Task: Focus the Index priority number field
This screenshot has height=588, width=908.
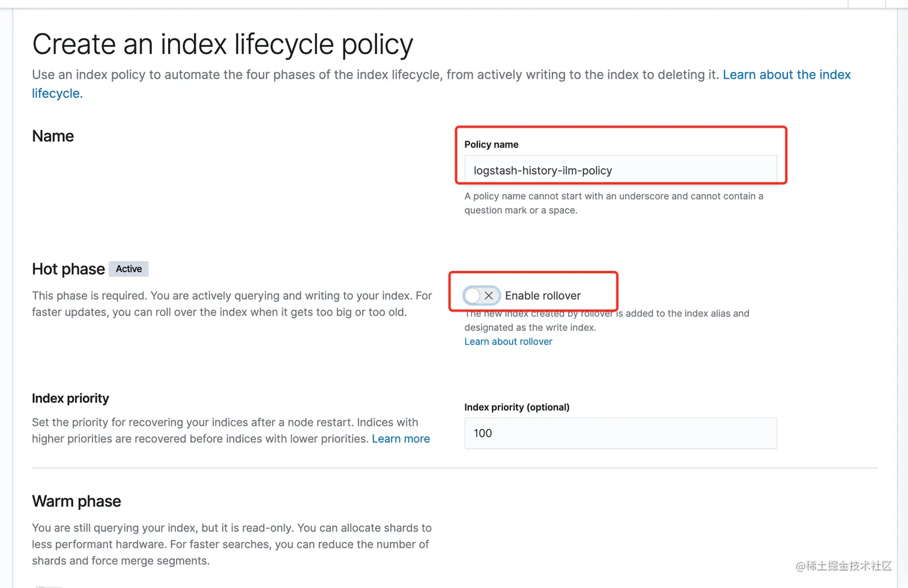Action: click(x=620, y=433)
